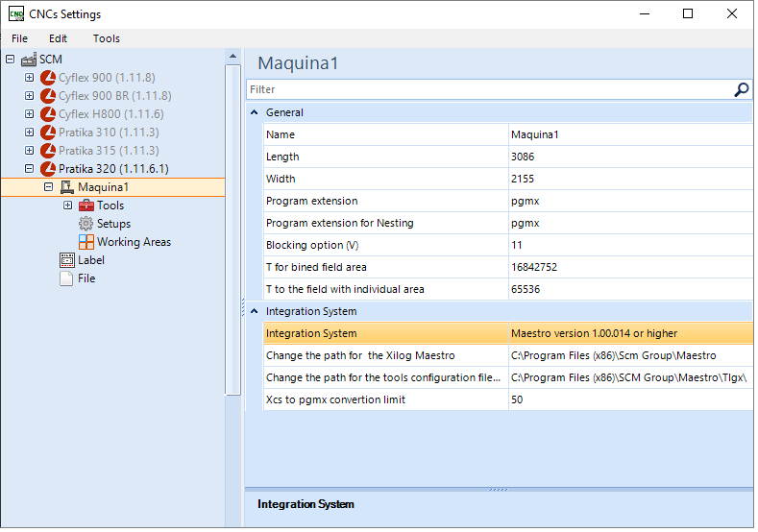
Task: Expand the Cyflex 900 (1.11.8) node
Action: tap(30, 78)
